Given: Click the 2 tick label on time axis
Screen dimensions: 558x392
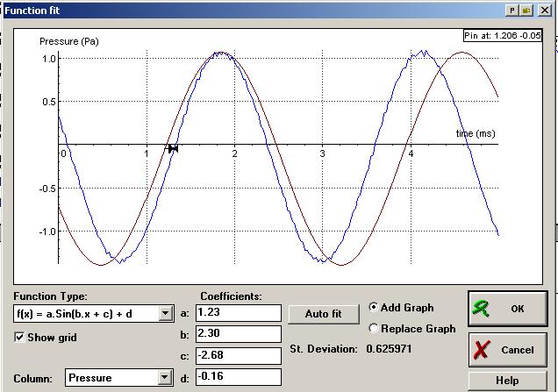Looking at the screenshot, I should tap(234, 153).
